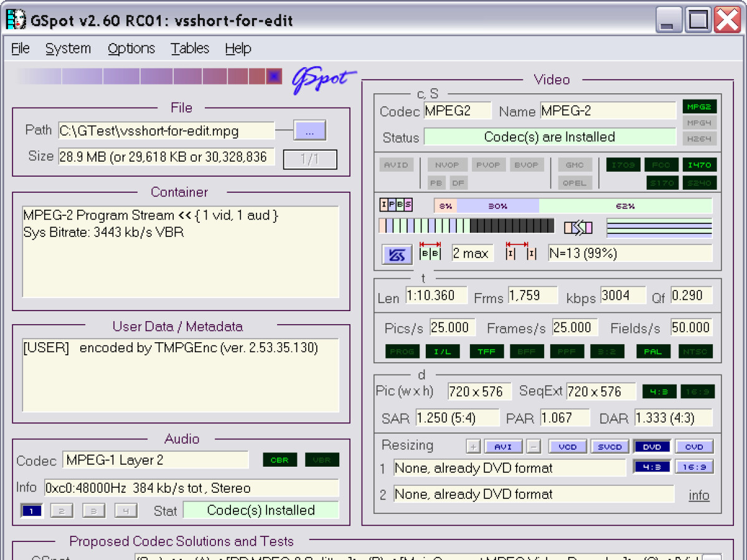747x560 pixels.
Task: Click the S170 colorimetry indicator
Action: (661, 182)
